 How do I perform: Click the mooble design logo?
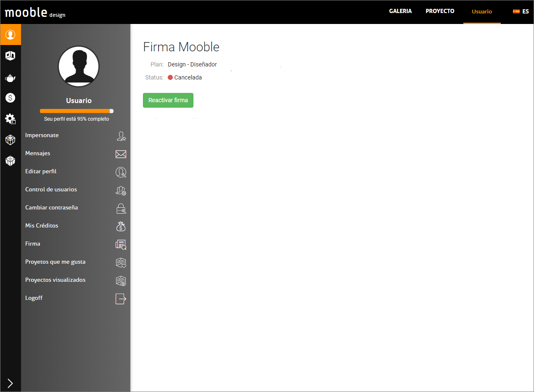pos(35,13)
